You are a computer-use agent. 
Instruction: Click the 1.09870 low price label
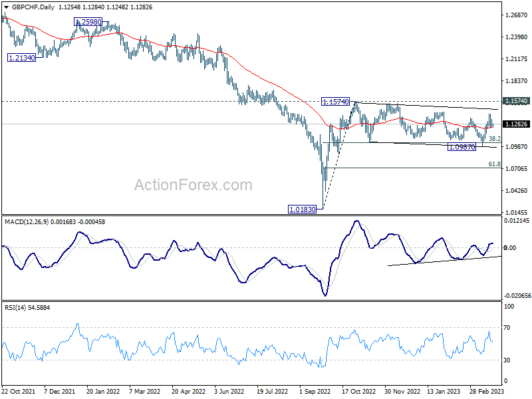(462, 147)
